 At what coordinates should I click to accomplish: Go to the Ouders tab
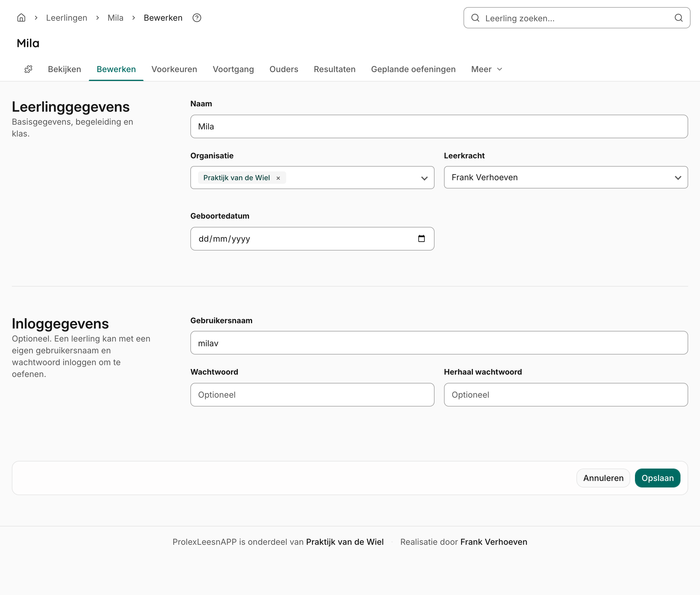click(x=284, y=69)
